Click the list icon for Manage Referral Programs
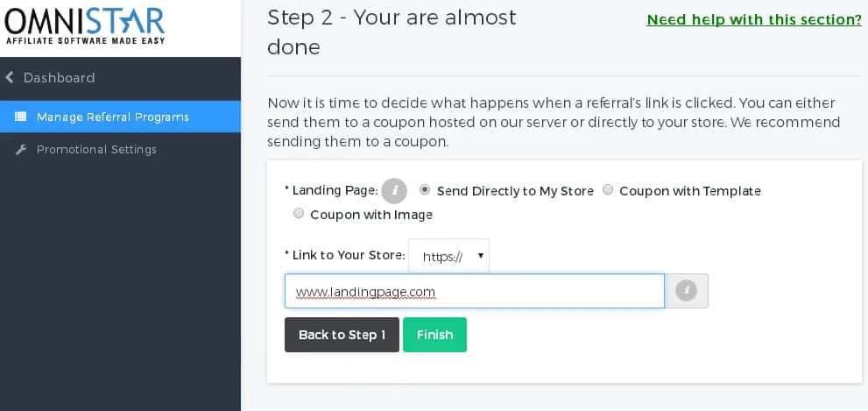Image resolution: width=868 pixels, height=411 pixels. coord(21,117)
